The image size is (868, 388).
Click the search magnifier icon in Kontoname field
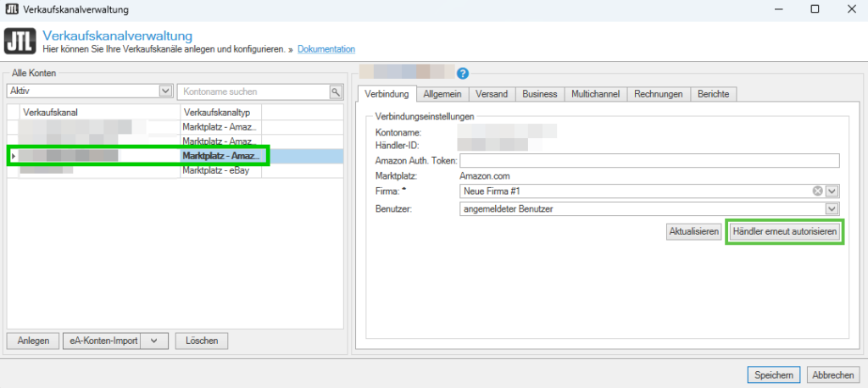[335, 91]
